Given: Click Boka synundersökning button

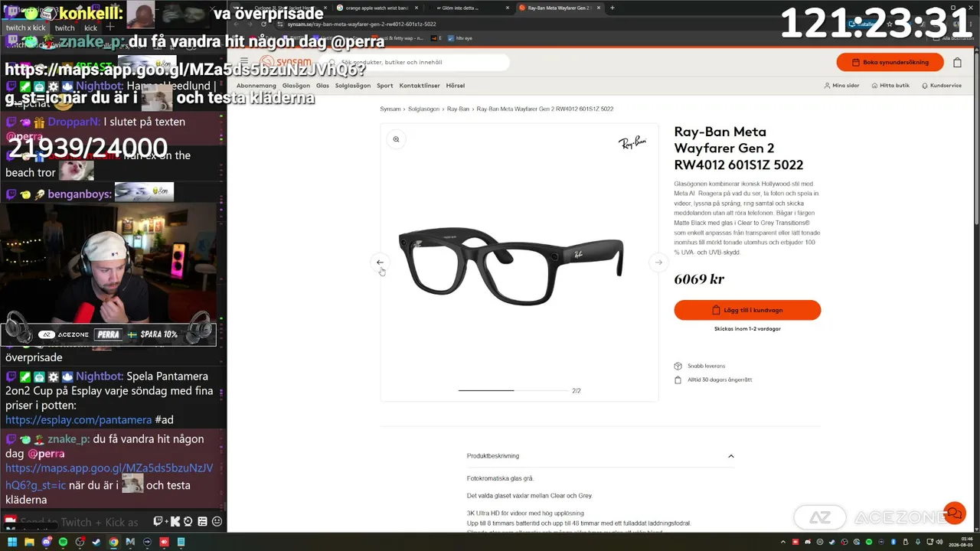Looking at the screenshot, I should click(890, 62).
